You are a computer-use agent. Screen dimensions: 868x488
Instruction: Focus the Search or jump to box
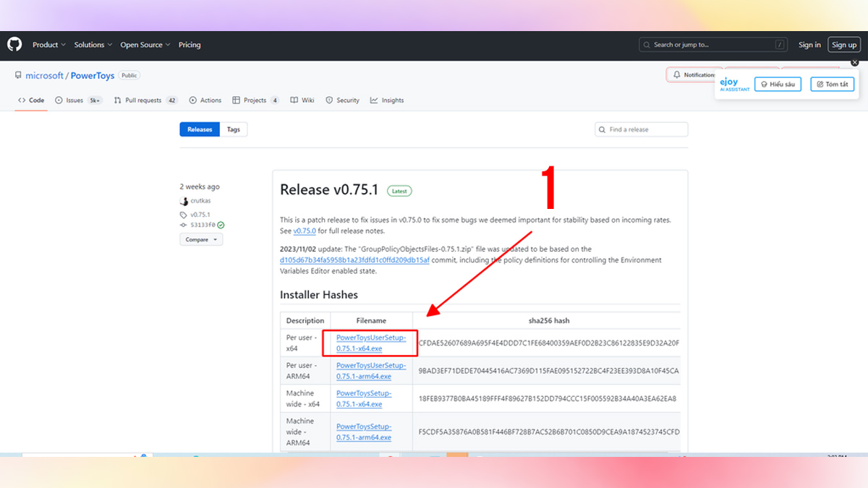712,45
